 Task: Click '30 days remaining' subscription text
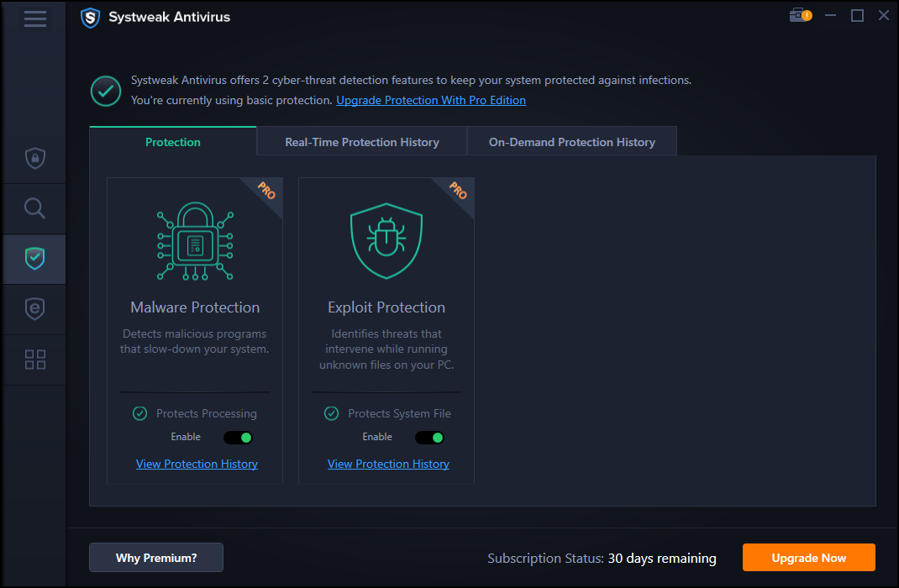coord(661,559)
